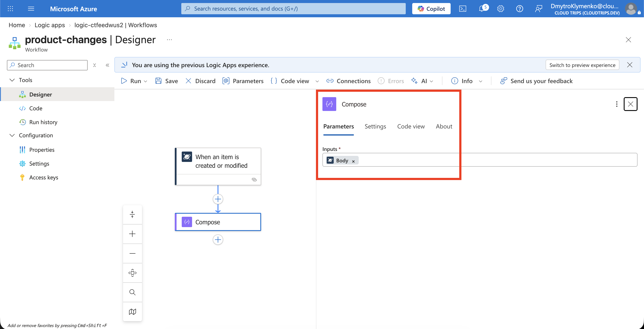Screen dimensions: 644x329
Task: Open portal settings gear
Action: [x=500, y=9]
